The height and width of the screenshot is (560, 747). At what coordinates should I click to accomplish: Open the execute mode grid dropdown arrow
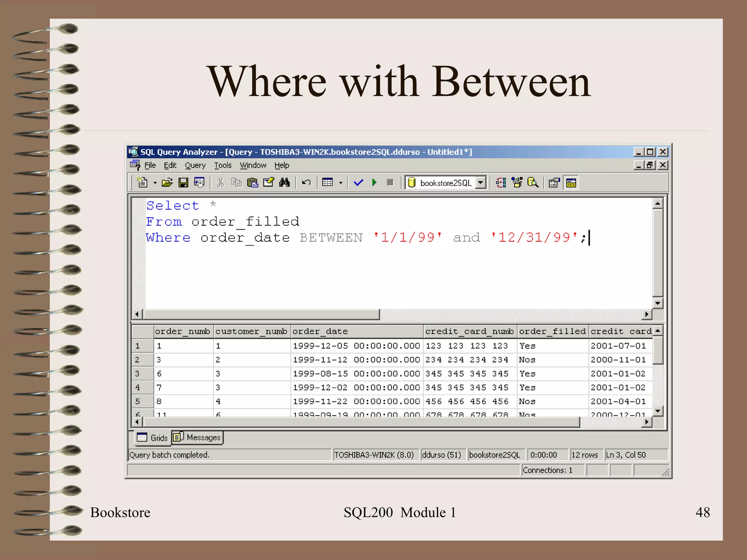[x=341, y=183]
